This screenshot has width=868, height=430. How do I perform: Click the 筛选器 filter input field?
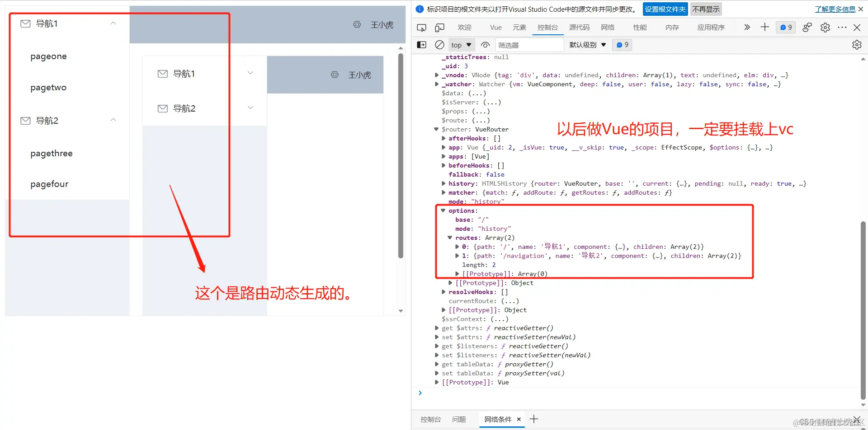pos(529,45)
